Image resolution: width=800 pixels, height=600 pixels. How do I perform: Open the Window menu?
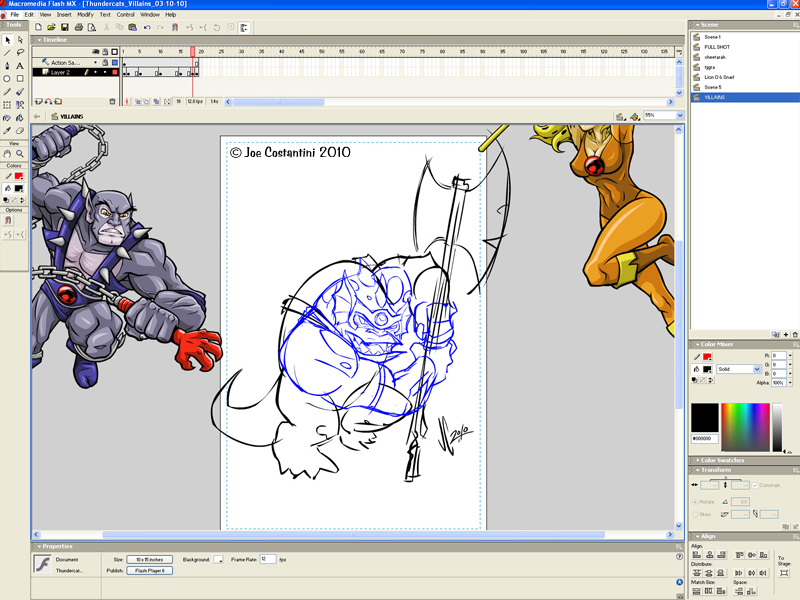(x=149, y=15)
